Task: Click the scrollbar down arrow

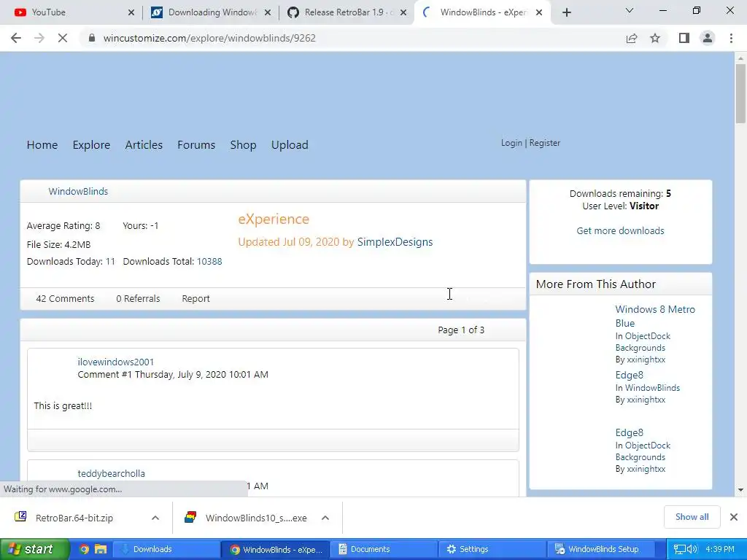Action: coord(740,489)
